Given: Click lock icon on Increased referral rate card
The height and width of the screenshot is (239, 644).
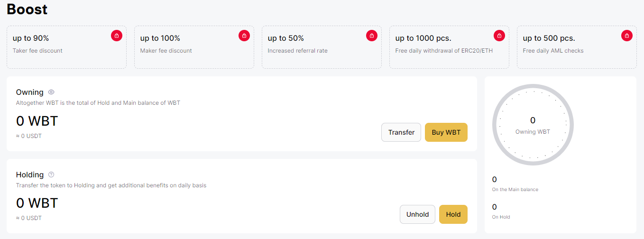Looking at the screenshot, I should (x=372, y=36).
